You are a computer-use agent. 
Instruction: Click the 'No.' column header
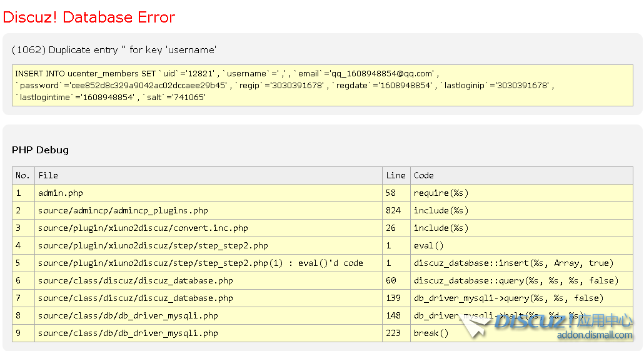[x=23, y=175]
